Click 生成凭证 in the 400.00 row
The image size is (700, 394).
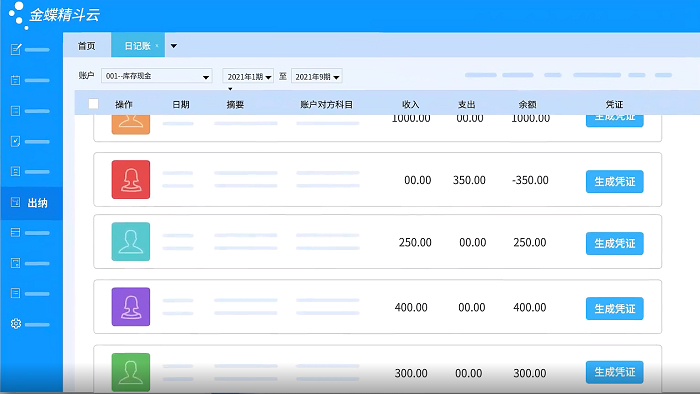pyautogui.click(x=614, y=309)
